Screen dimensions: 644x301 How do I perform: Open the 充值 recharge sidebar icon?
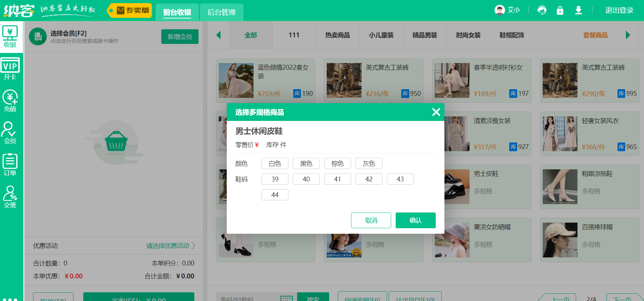click(x=10, y=101)
